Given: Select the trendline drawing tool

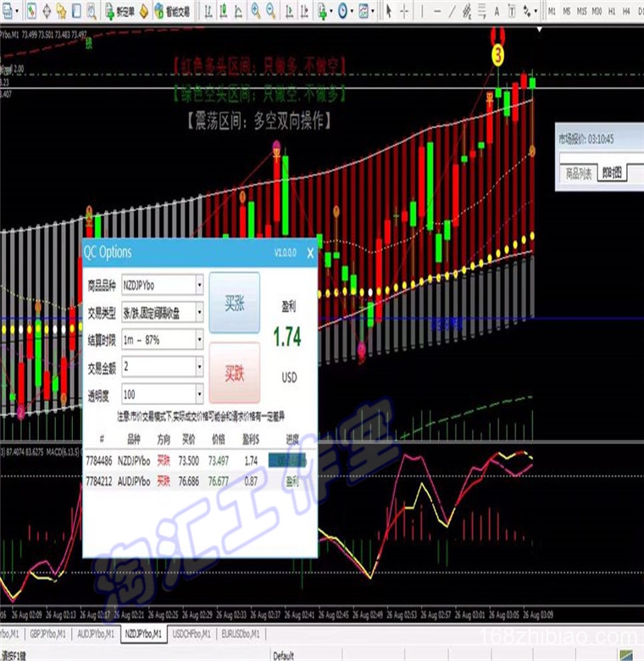Looking at the screenshot, I should click(452, 11).
